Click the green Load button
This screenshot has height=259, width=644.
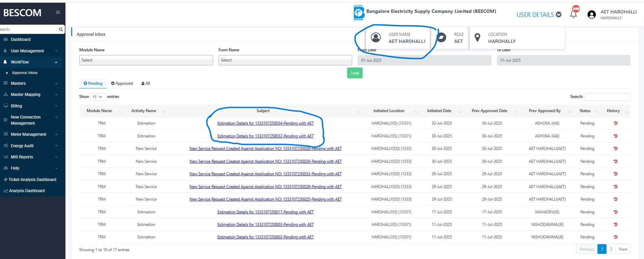coord(355,73)
